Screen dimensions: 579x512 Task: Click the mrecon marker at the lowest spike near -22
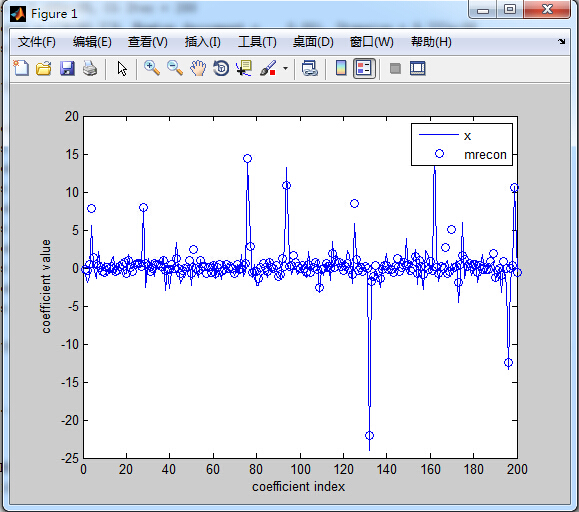click(x=369, y=436)
